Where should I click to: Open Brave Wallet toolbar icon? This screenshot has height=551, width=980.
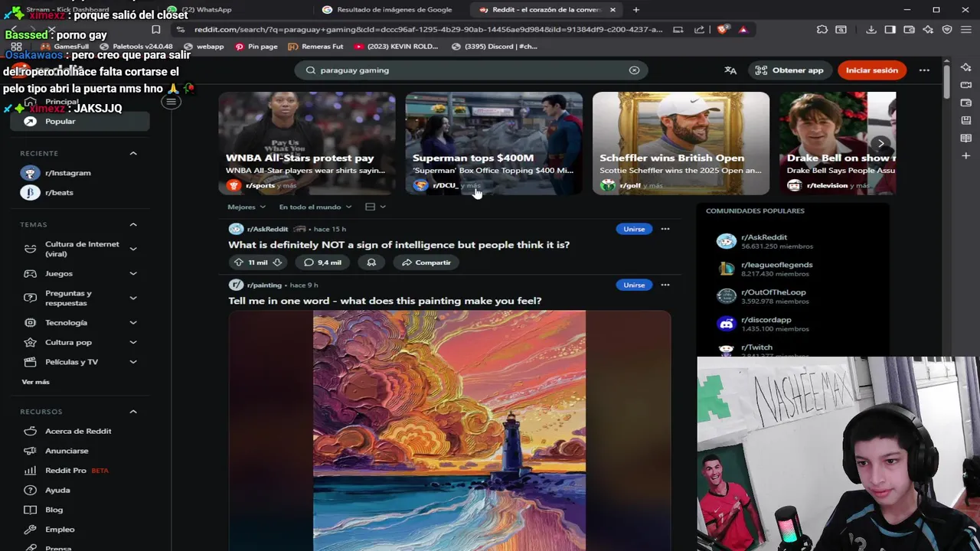(909, 29)
